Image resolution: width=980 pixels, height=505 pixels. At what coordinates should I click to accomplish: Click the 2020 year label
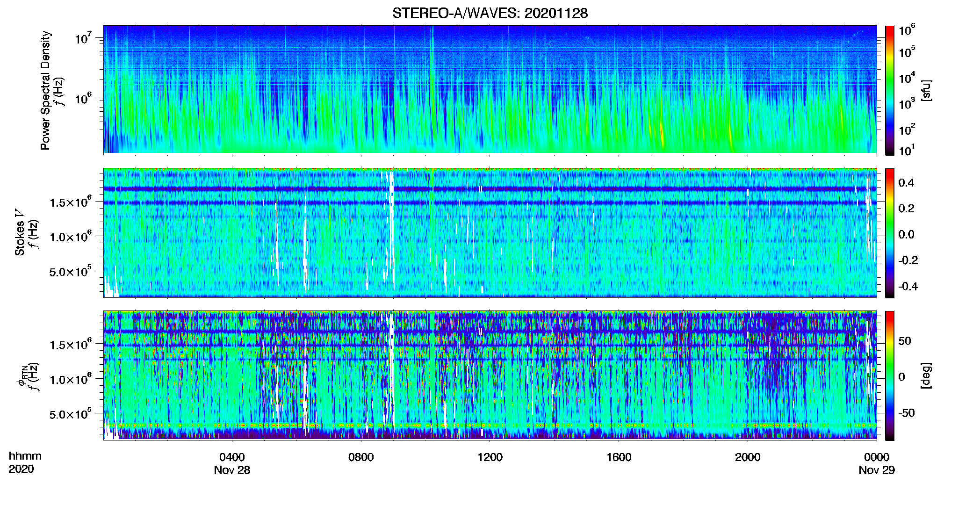point(22,469)
